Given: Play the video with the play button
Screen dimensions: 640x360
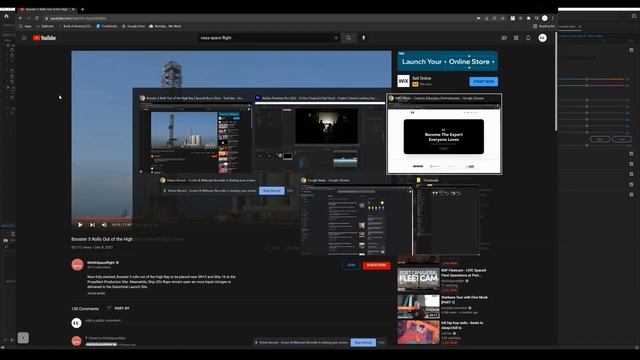Looking at the screenshot, I should [x=80, y=224].
